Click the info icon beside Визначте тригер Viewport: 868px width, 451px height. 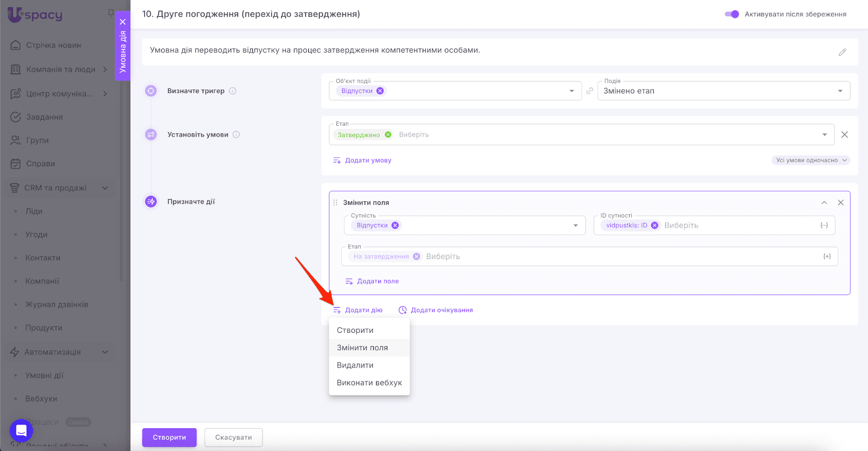[233, 91]
